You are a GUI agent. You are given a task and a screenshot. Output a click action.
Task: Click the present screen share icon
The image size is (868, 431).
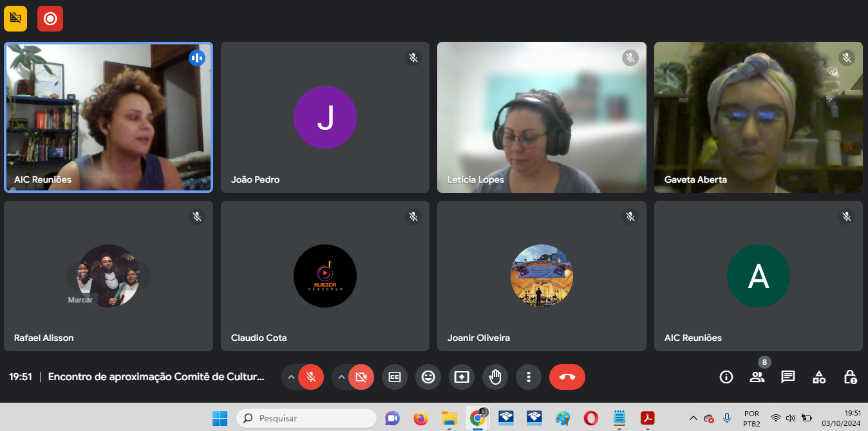click(462, 377)
